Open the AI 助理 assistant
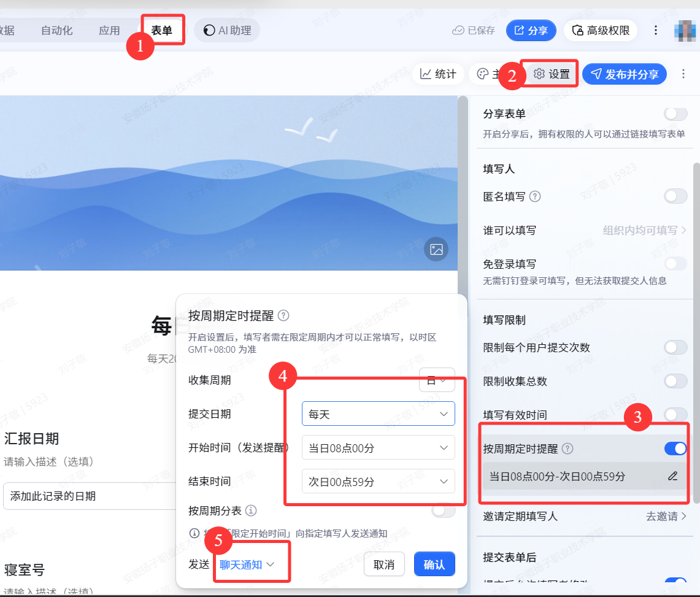The image size is (700, 597). [x=227, y=30]
